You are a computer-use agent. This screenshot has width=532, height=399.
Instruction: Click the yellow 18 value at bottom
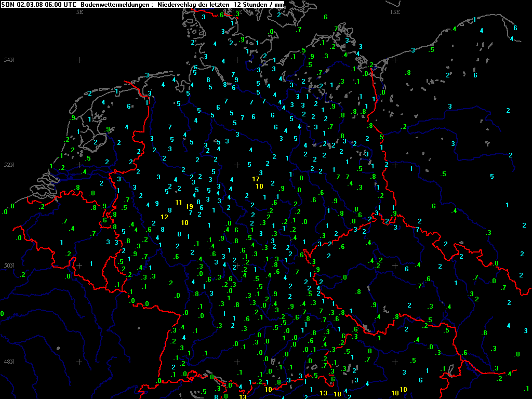click(337, 394)
